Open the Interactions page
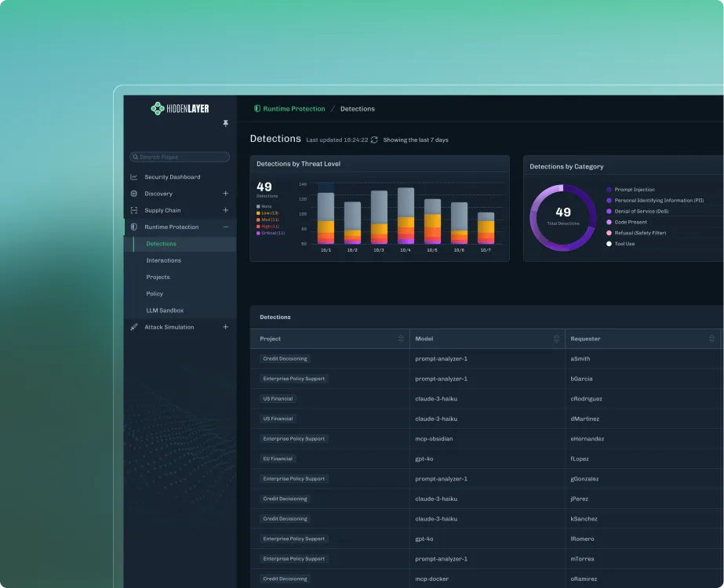Viewport: 724px width, 588px height. tap(163, 260)
